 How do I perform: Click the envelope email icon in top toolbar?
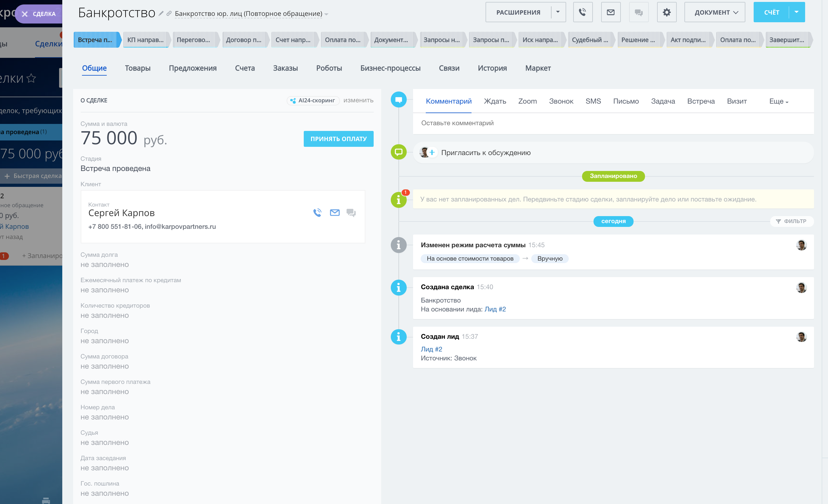610,12
